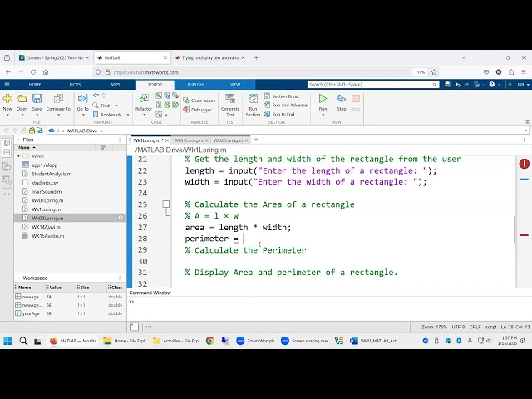Select WK14Ajayi.m file
Viewport: 532px width, 399px height.
(47, 227)
